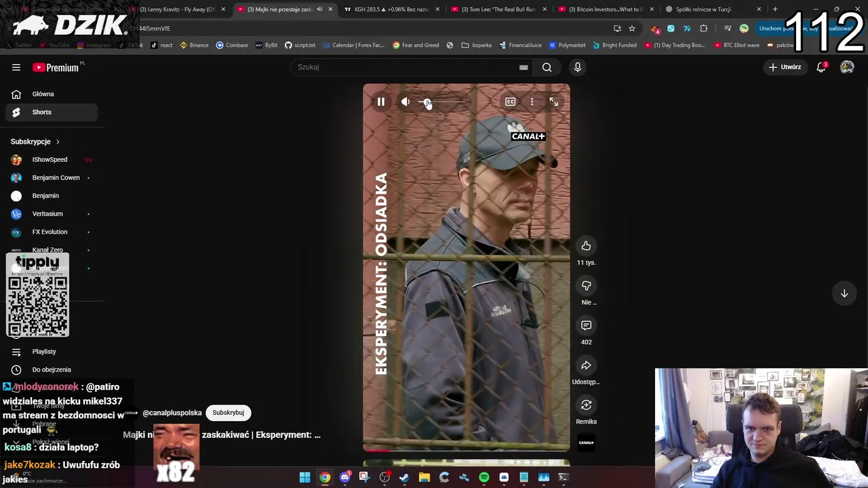
Task: Share the Short via Udostępnij
Action: click(586, 365)
